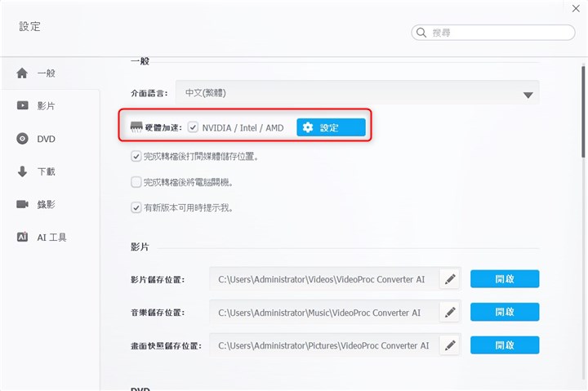This screenshot has width=588, height=391.
Task: Switch to the DVD settings tab
Action: (x=51, y=139)
